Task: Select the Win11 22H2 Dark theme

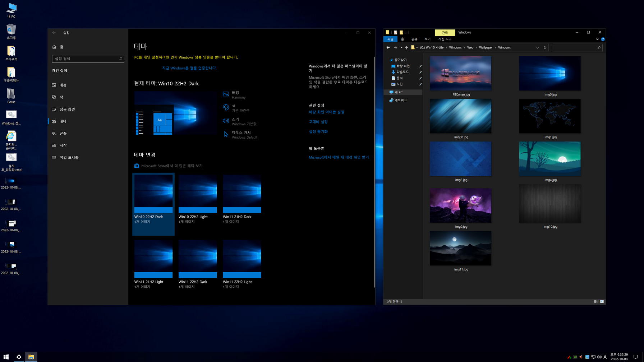Action: click(x=198, y=264)
